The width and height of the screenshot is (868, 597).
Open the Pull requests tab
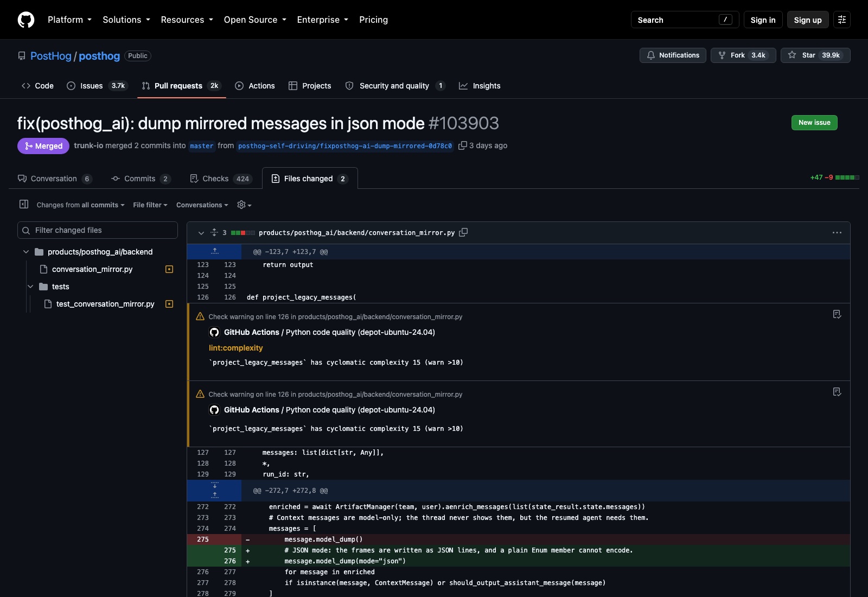[x=181, y=86]
